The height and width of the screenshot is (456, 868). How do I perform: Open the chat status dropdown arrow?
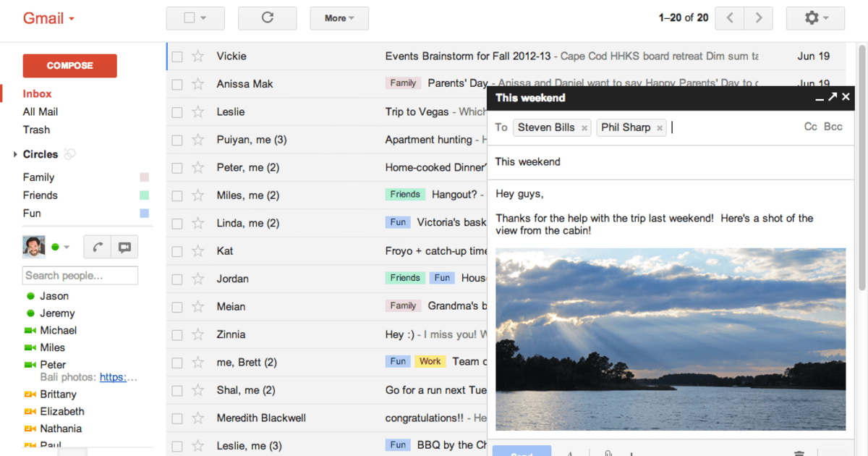(67, 248)
